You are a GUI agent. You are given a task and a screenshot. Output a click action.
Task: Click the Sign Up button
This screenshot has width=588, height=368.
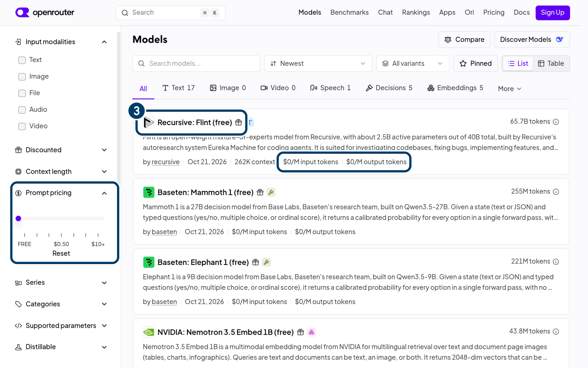tap(552, 13)
